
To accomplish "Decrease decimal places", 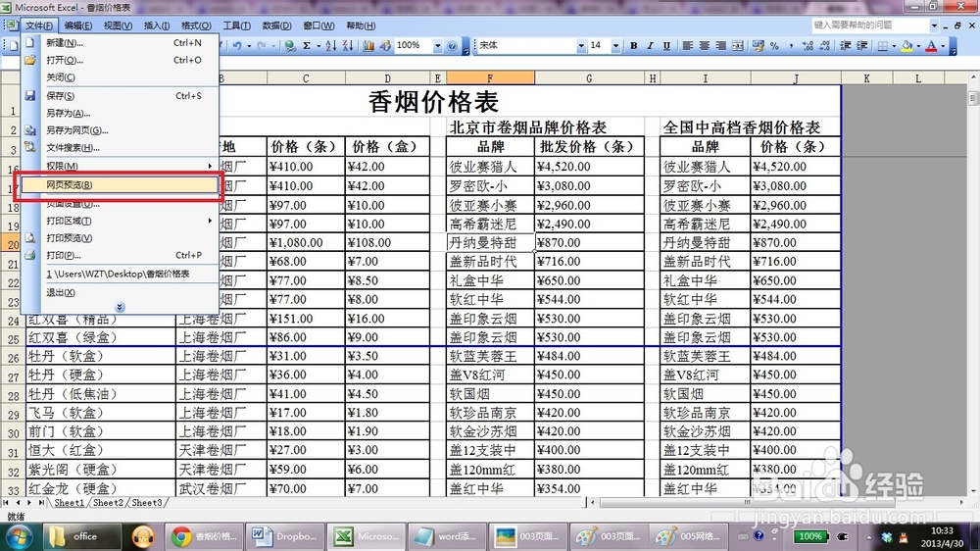I will pos(824,46).
